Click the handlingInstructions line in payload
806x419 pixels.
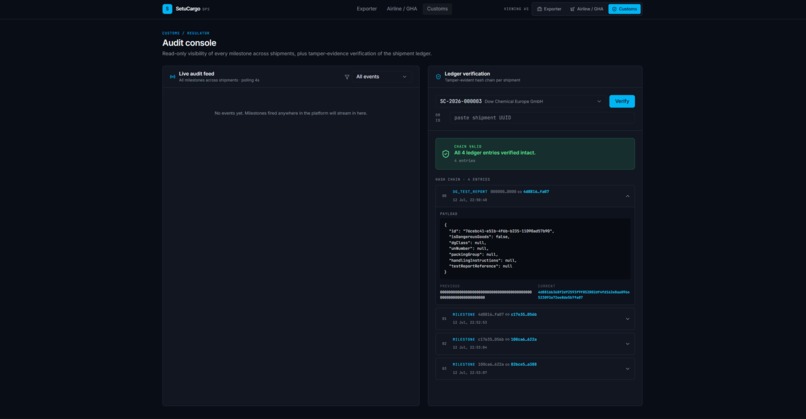click(x=483, y=260)
